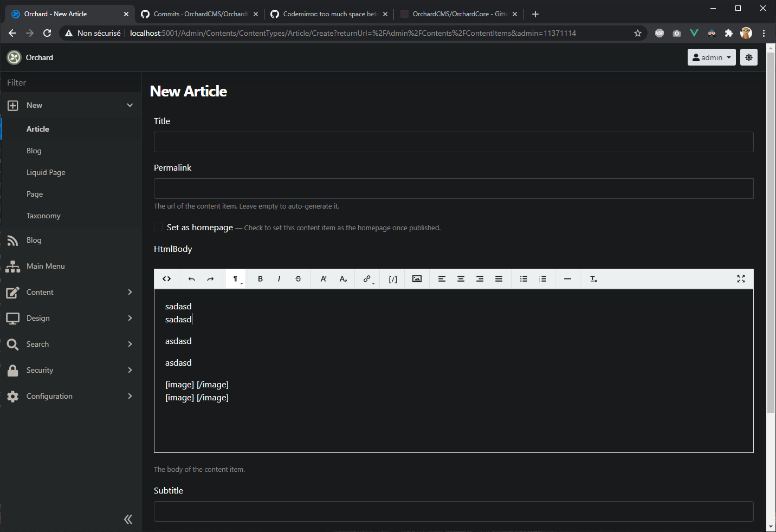Insert a horizontal rule in the editor

[567, 278]
